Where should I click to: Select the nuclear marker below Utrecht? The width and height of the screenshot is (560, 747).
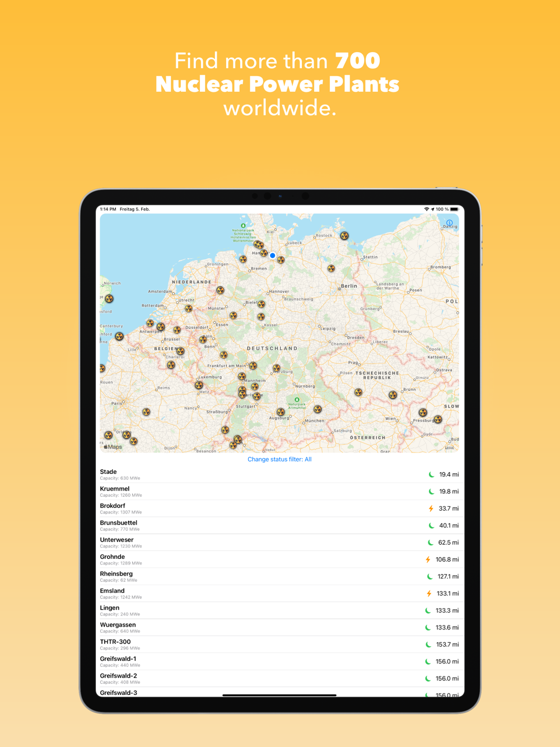189,309
